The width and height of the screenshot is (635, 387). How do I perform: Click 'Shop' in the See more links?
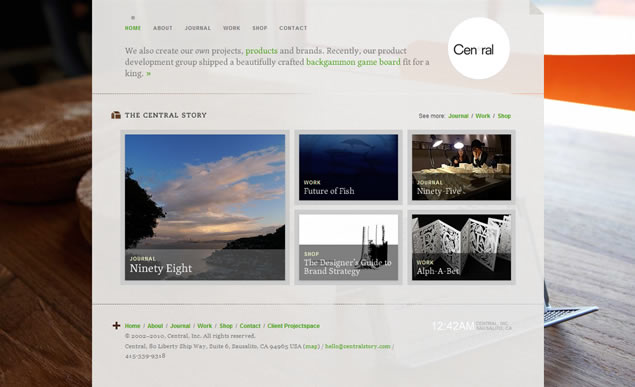pyautogui.click(x=504, y=116)
